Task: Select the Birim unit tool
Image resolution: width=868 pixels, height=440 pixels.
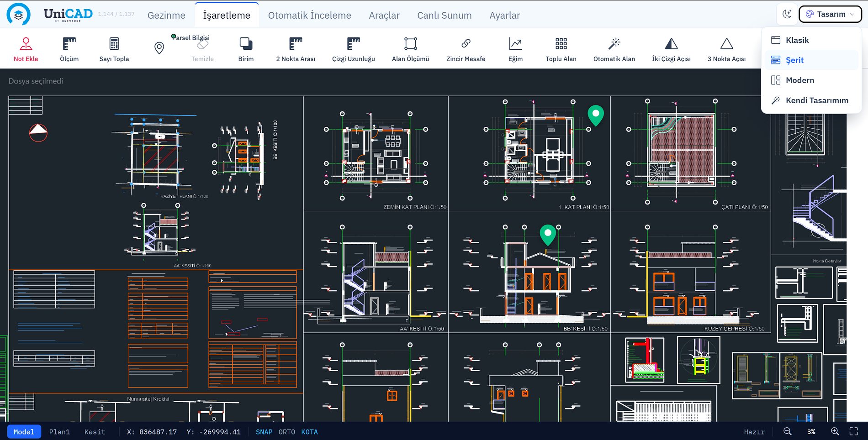Action: 246,49
